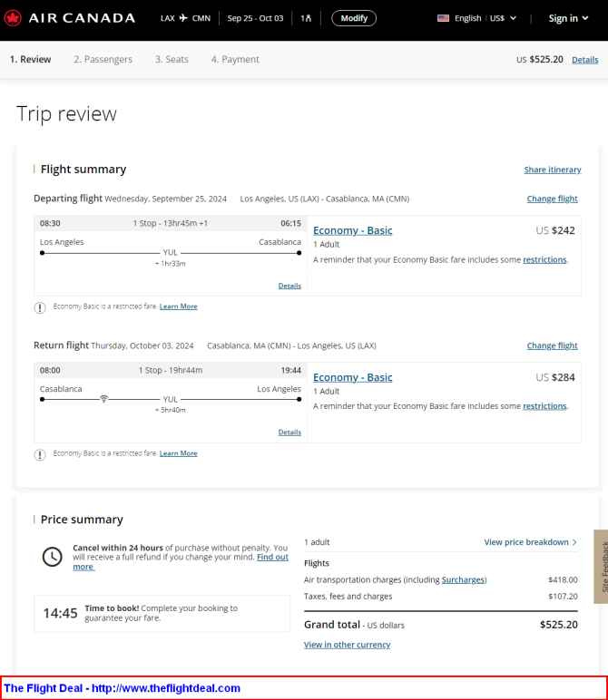Open the Sign in dropdown

(x=568, y=18)
